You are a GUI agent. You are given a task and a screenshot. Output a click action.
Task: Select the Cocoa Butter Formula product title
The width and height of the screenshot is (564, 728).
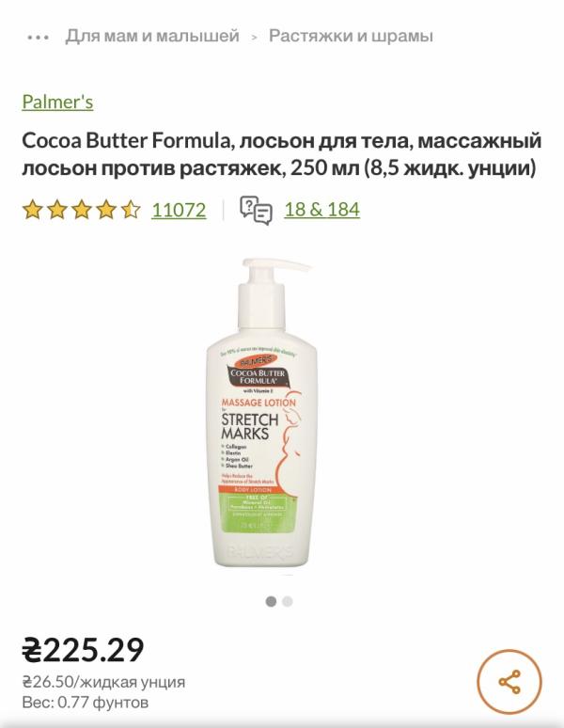point(282,154)
